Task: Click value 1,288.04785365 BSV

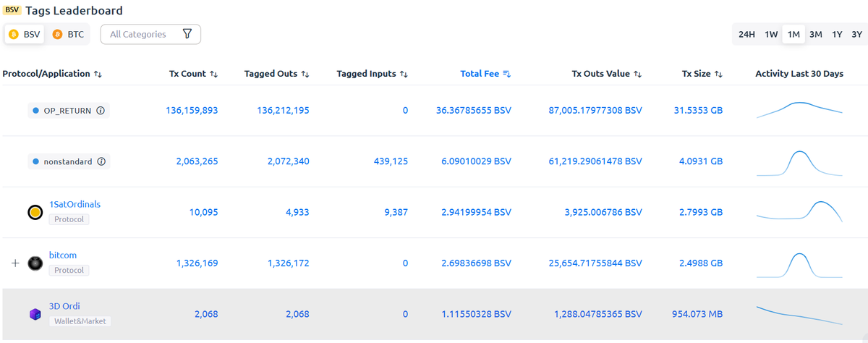Action: click(598, 314)
